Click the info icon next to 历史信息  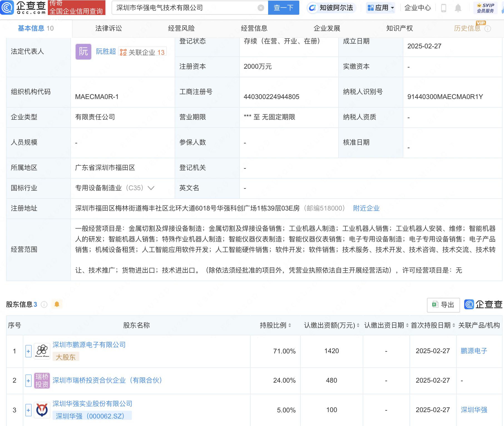488,29
